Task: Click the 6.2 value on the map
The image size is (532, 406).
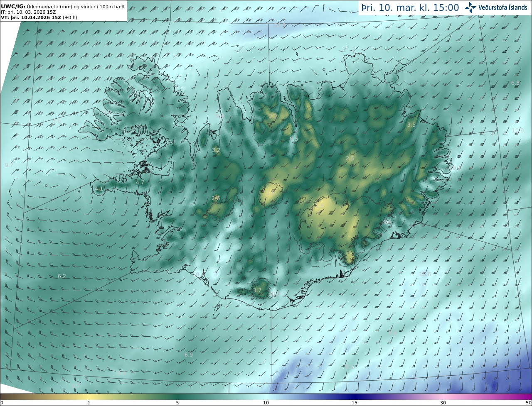Action: click(x=62, y=276)
